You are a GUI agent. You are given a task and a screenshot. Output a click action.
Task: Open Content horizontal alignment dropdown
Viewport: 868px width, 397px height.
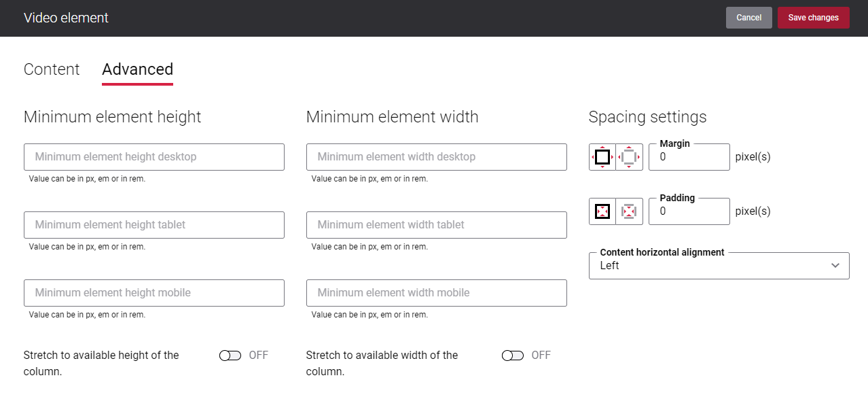719,266
